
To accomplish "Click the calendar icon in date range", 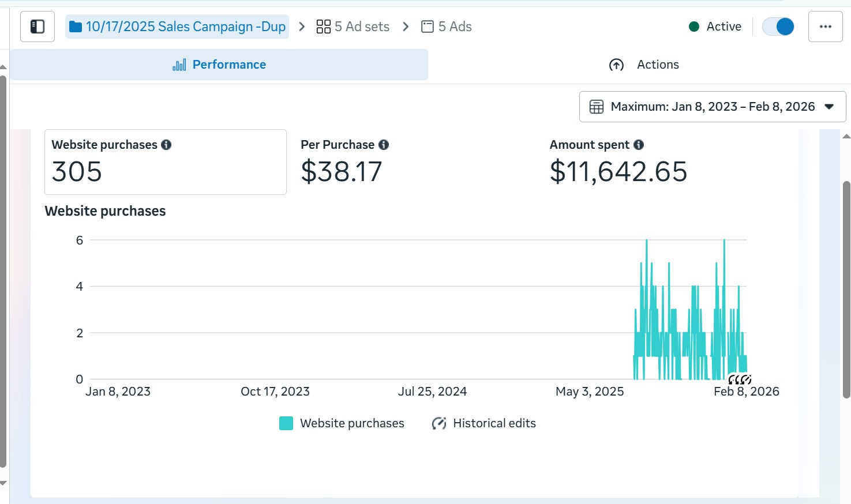I will (597, 107).
